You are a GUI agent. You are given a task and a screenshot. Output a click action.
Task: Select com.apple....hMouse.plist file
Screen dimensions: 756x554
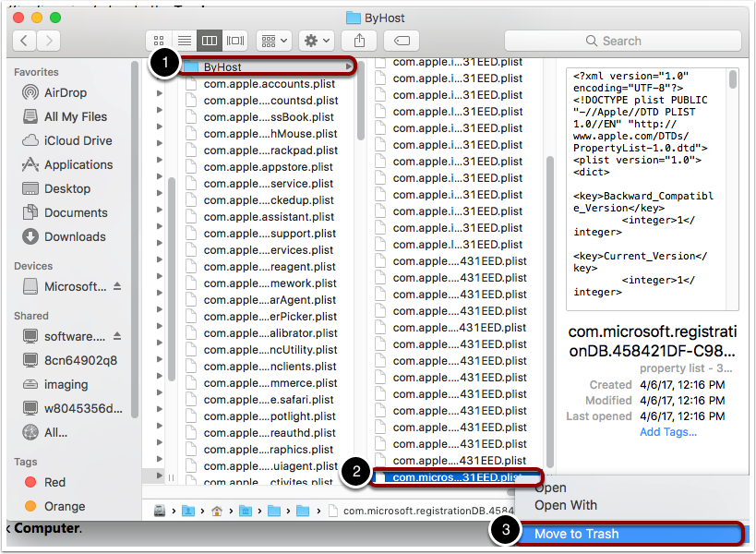coord(270,134)
